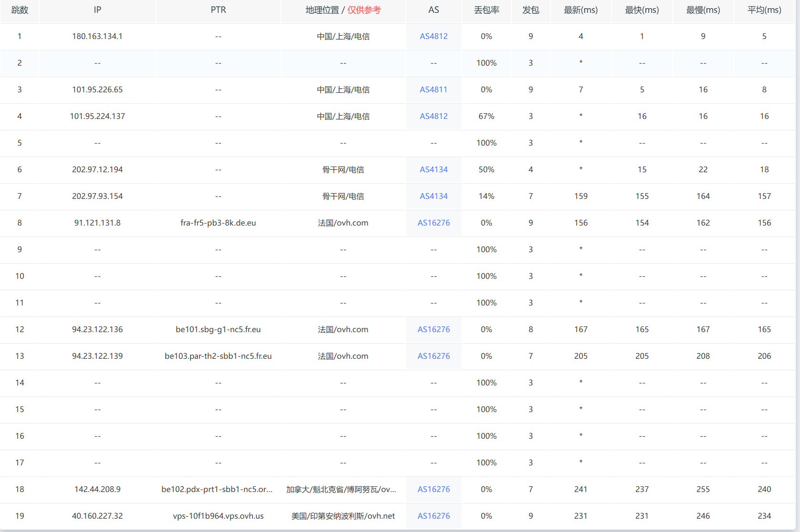800x532 pixels.
Task: Click the 跳数 column header
Action: pos(20,10)
